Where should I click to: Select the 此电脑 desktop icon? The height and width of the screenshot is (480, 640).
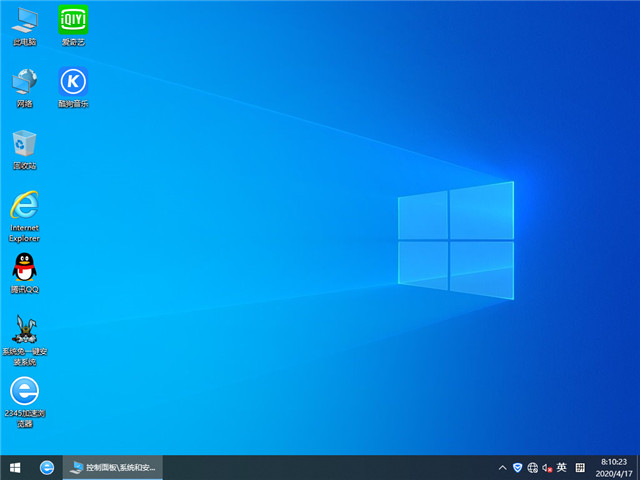click(x=24, y=26)
